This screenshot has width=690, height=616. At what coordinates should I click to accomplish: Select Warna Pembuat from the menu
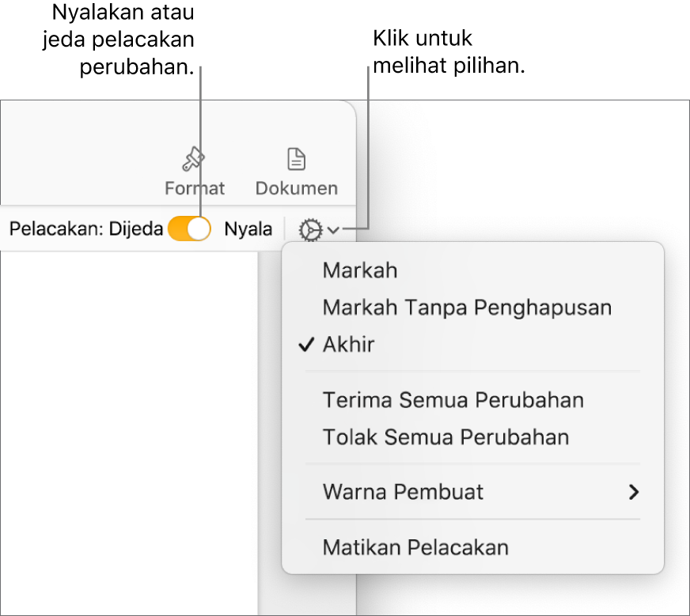point(403,492)
